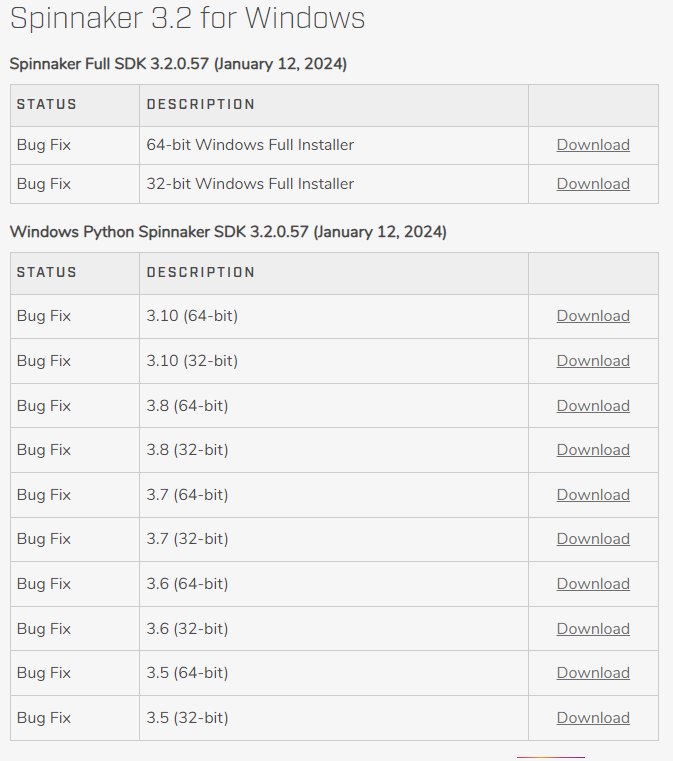Viewport: 673px width, 761px height.
Task: Download Python 3.6 (64-bit) SDK
Action: [x=593, y=584]
